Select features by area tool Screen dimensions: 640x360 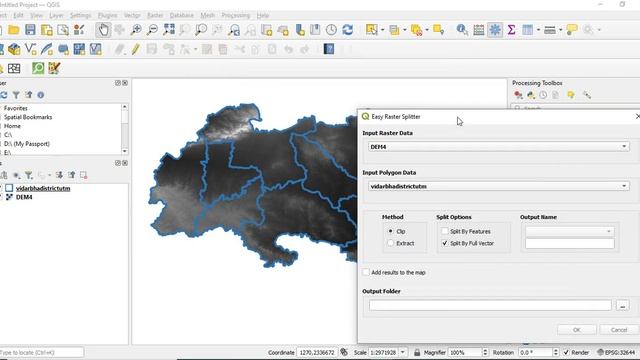(x=371, y=30)
